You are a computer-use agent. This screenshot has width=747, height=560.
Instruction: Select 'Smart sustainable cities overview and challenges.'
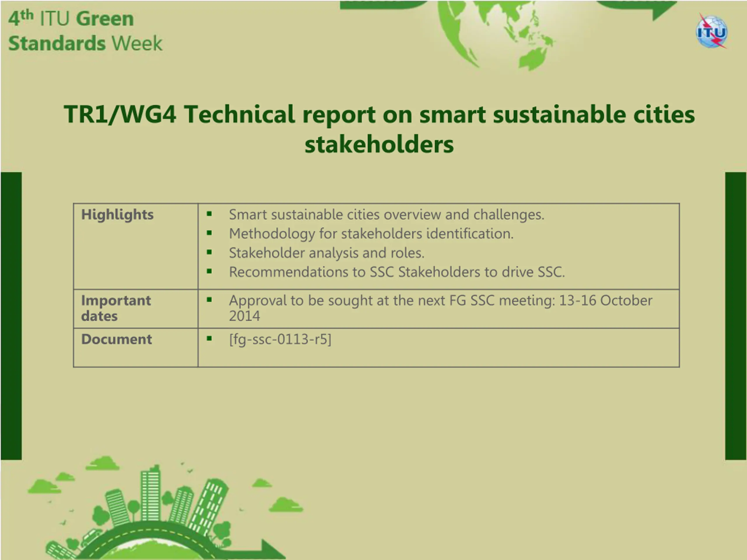pos(387,215)
